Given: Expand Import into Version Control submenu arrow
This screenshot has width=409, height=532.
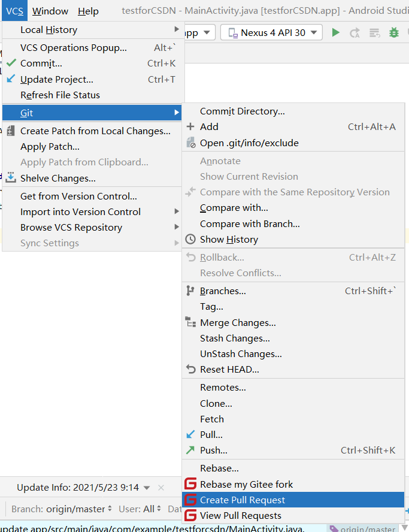Looking at the screenshot, I should coord(176,211).
